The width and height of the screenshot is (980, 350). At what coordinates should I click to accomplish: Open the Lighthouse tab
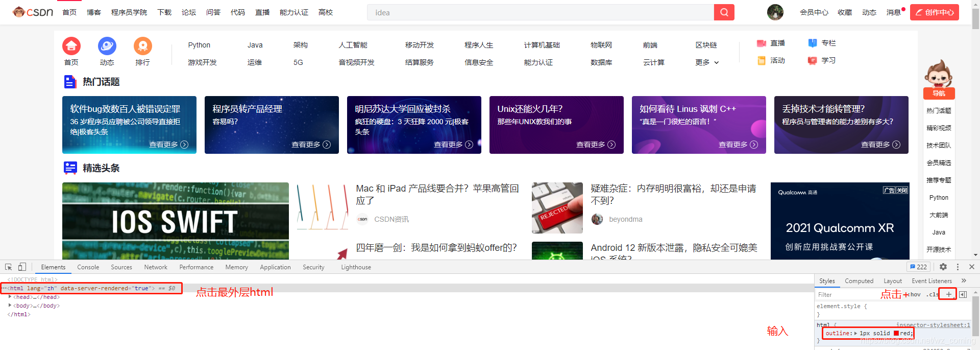[x=356, y=267]
